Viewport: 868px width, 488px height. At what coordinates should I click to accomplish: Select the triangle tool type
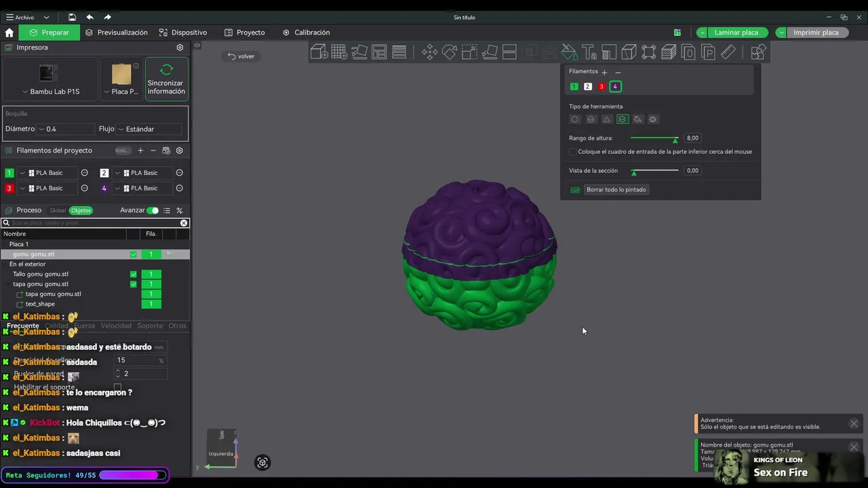click(607, 119)
